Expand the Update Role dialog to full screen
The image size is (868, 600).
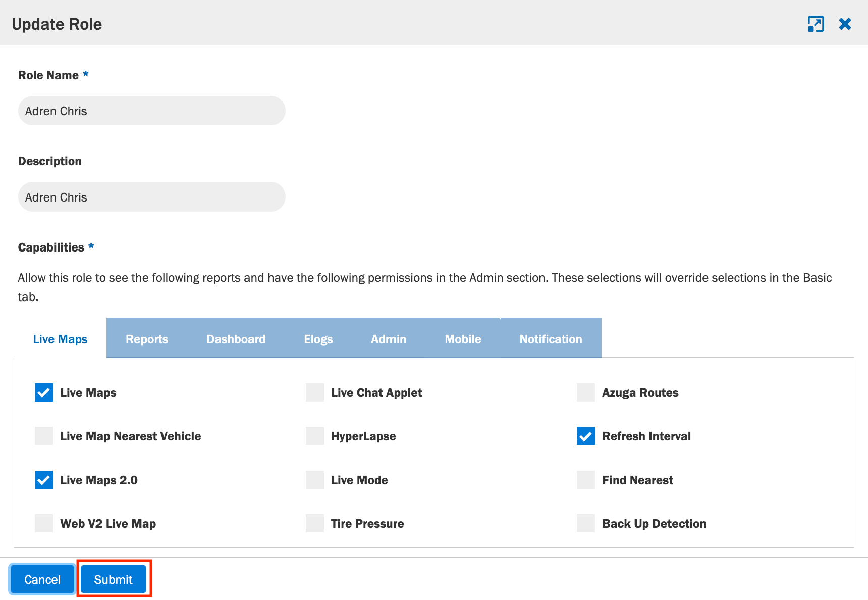816,24
